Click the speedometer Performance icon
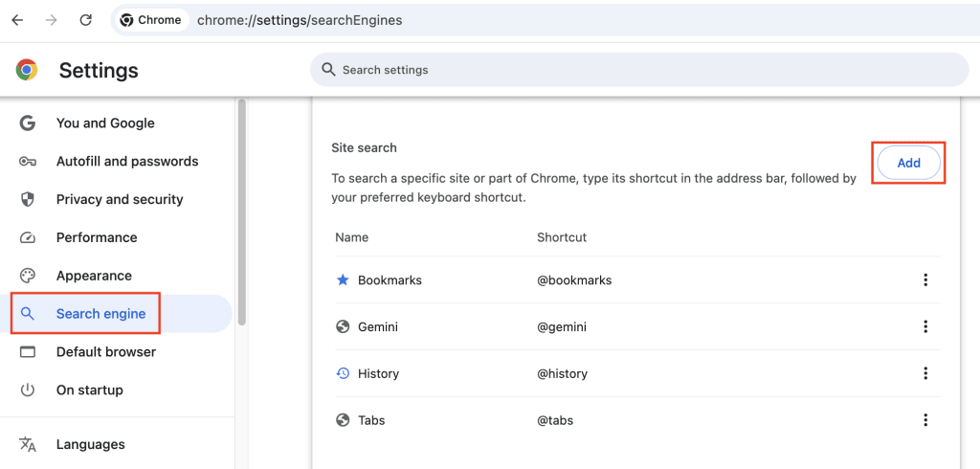This screenshot has width=980, height=469. pyautogui.click(x=28, y=237)
